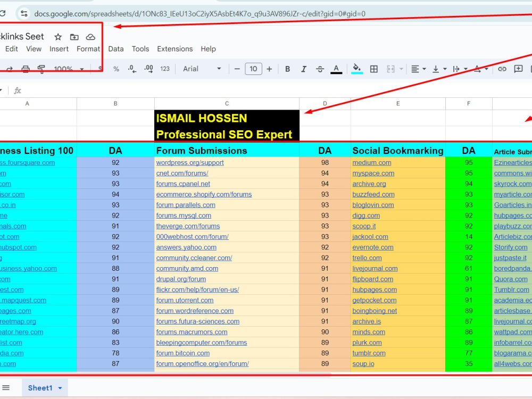The width and height of the screenshot is (532, 399).
Task: Expand the horizontal align dropdown arrow
Action: point(424,69)
